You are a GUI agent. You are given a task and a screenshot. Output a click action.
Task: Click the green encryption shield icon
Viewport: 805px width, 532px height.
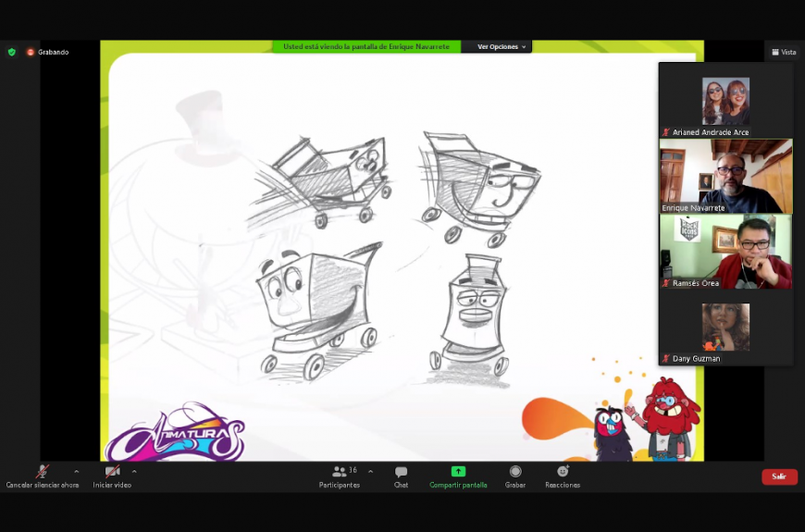pos(12,52)
